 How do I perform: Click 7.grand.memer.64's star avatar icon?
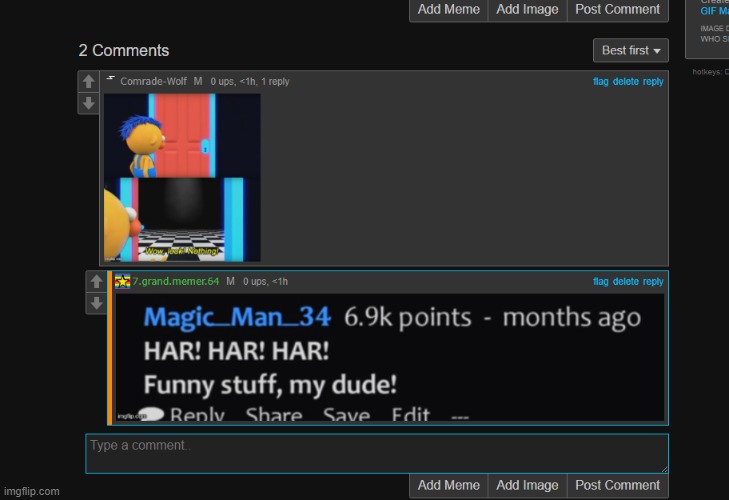123,281
